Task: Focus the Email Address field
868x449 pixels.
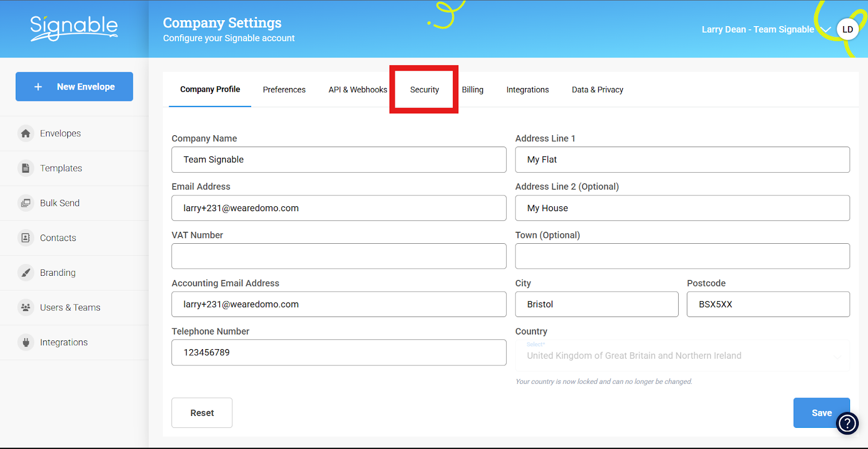Action: [x=339, y=208]
